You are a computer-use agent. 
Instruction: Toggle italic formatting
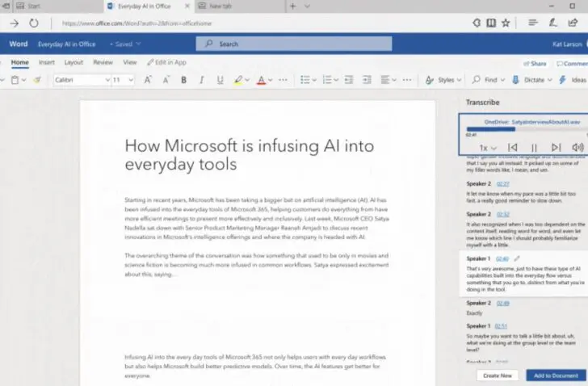tap(201, 80)
